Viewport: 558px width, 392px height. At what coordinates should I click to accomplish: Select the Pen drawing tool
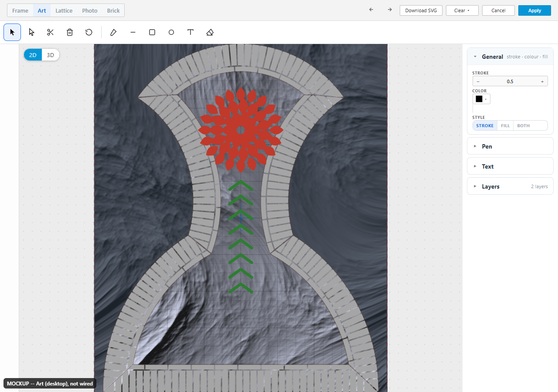pos(113,32)
